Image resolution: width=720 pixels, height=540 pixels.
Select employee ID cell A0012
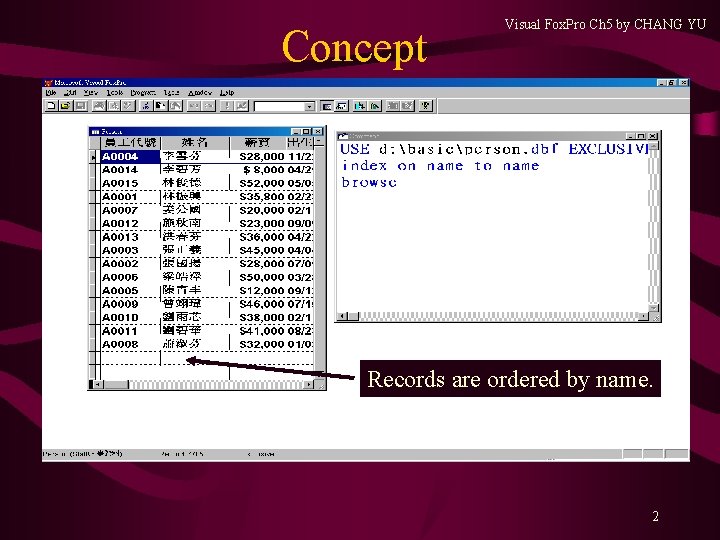point(130,224)
